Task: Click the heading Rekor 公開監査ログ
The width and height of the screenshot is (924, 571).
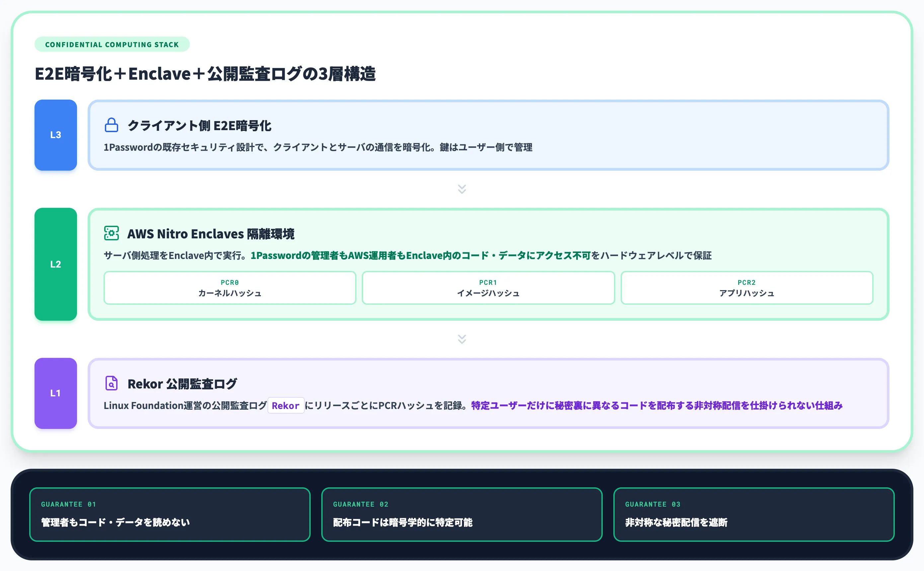Action: point(182,384)
